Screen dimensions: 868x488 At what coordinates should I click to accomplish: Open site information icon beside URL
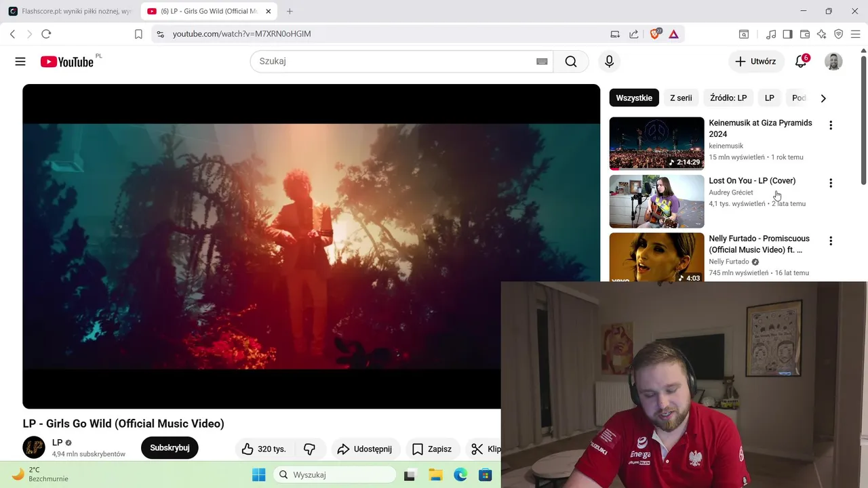(x=159, y=34)
